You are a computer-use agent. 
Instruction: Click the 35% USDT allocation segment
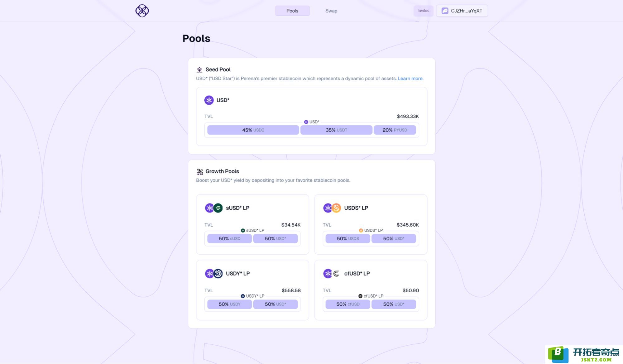pyautogui.click(x=336, y=130)
